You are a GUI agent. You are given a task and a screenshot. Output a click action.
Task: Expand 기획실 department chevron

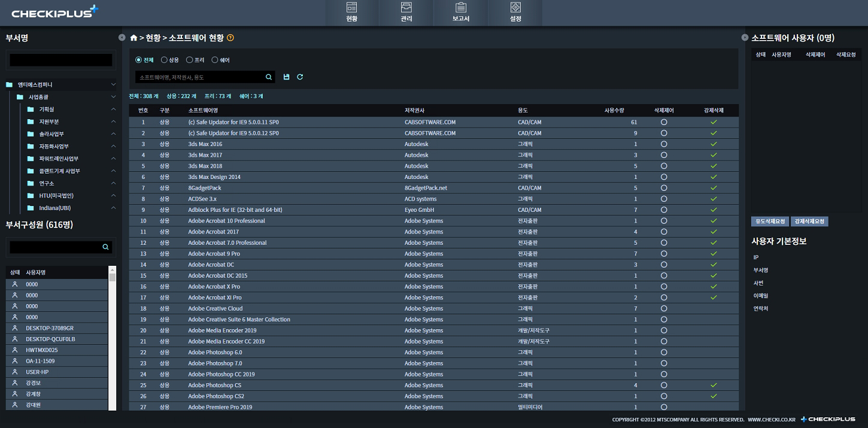tap(113, 109)
